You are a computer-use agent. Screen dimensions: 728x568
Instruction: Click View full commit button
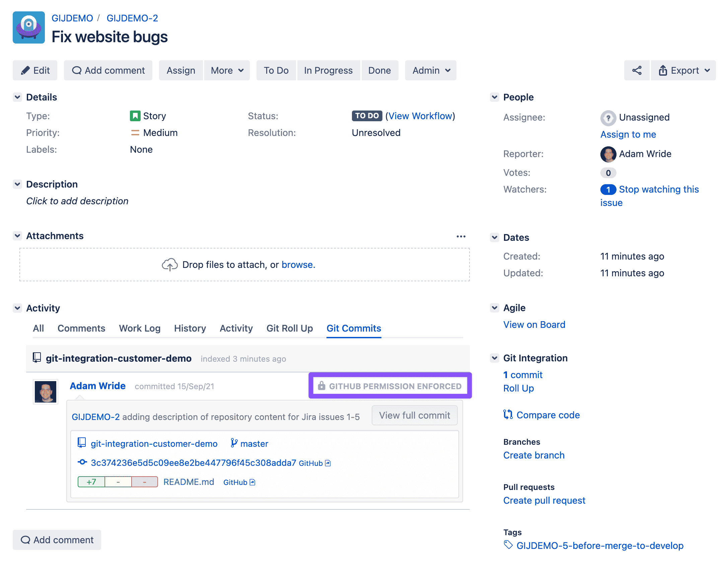(414, 415)
